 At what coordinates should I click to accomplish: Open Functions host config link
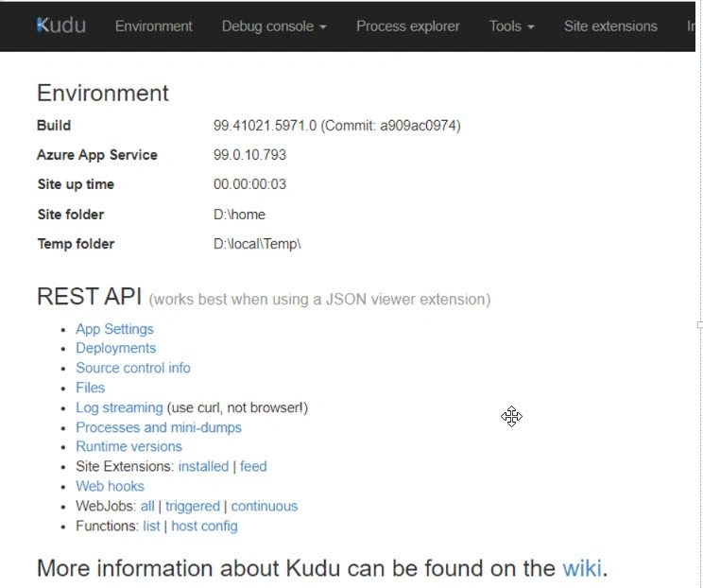click(204, 526)
